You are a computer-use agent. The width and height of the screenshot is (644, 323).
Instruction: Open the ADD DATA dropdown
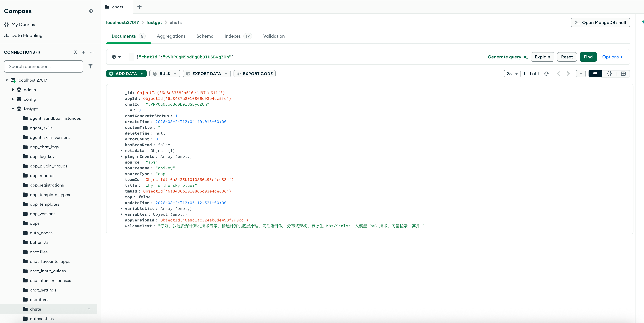[x=126, y=74]
